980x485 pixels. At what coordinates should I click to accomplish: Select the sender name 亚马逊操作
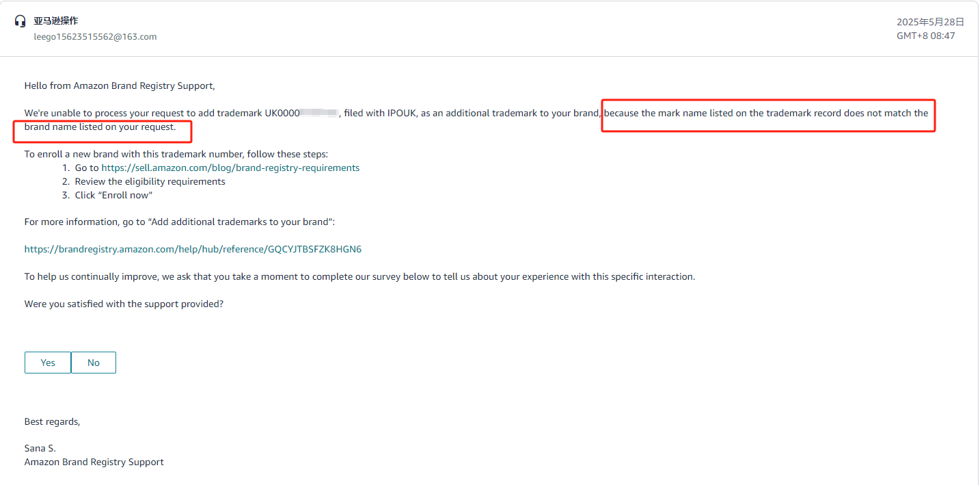(x=56, y=21)
